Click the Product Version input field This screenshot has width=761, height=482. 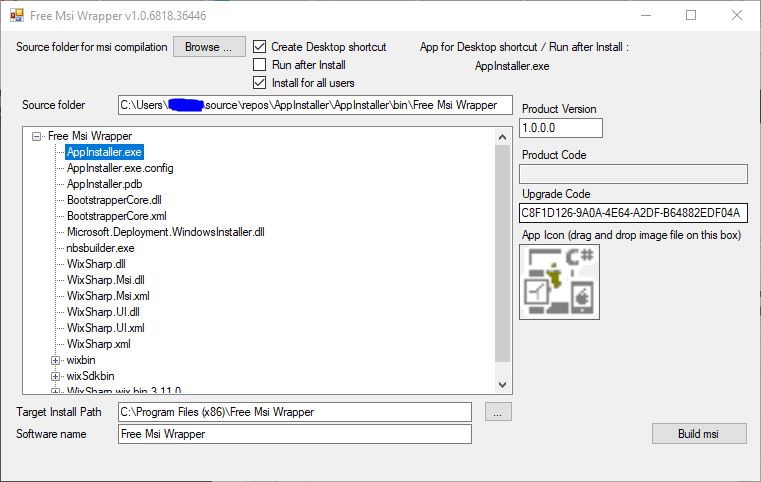point(561,128)
